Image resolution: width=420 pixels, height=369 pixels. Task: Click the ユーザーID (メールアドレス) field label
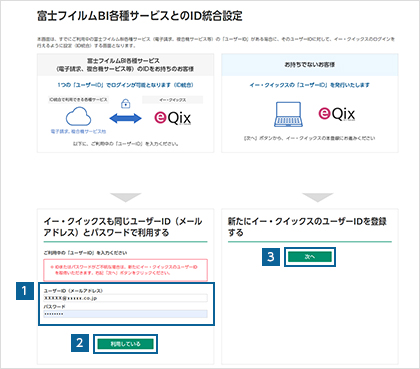point(73,291)
